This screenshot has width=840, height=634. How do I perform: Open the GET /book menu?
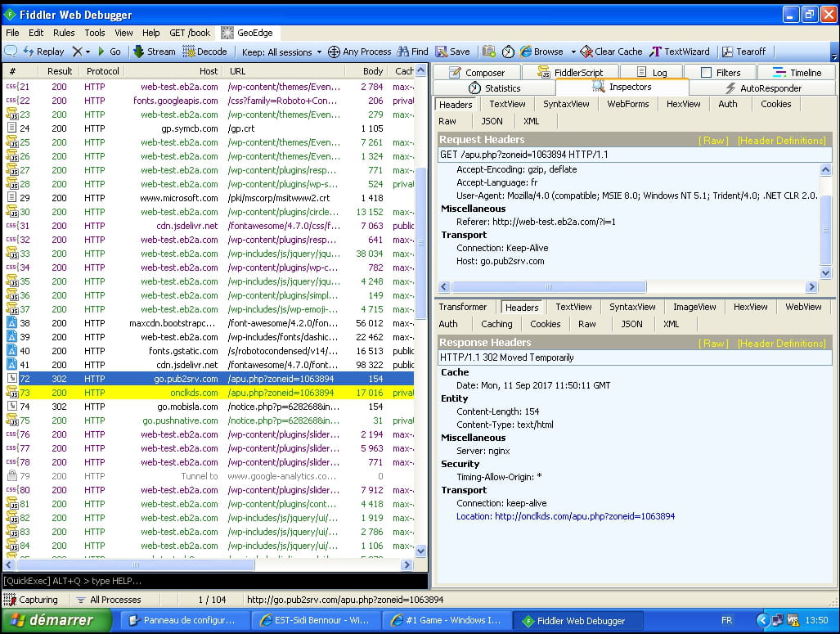click(x=190, y=33)
